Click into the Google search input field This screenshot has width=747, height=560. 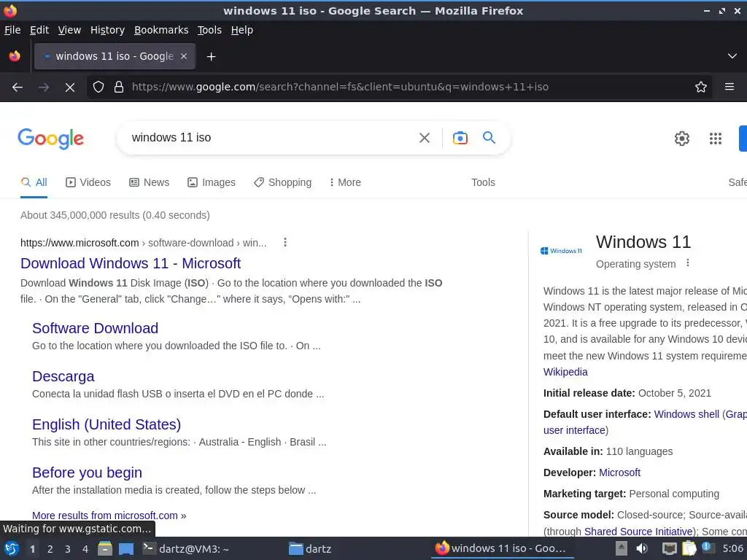[271, 138]
